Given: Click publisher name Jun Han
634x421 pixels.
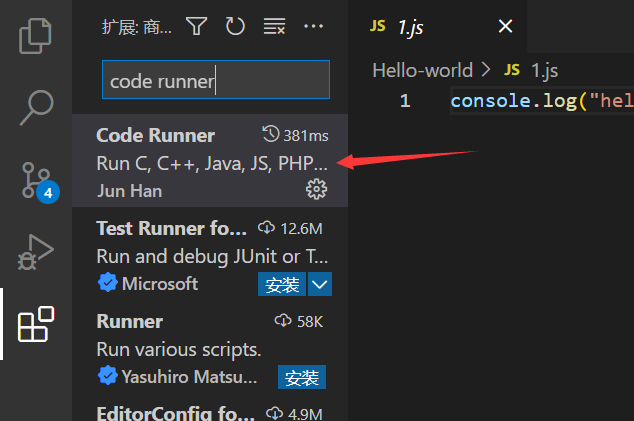Looking at the screenshot, I should click(x=129, y=191).
